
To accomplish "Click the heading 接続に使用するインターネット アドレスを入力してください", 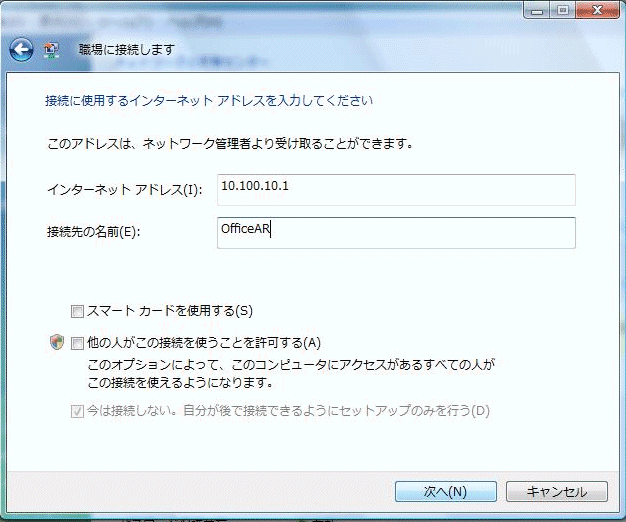I will tap(209, 101).
